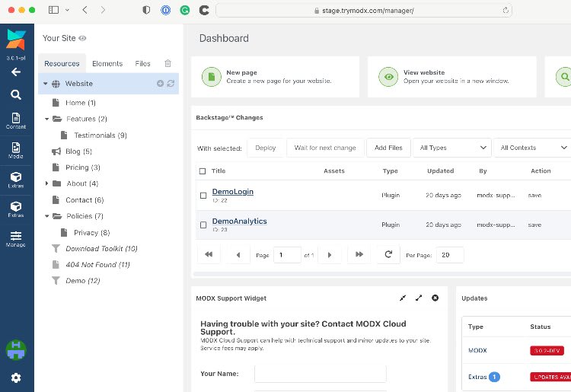Click the Deploy button
The width and height of the screenshot is (571, 392).
coord(266,148)
